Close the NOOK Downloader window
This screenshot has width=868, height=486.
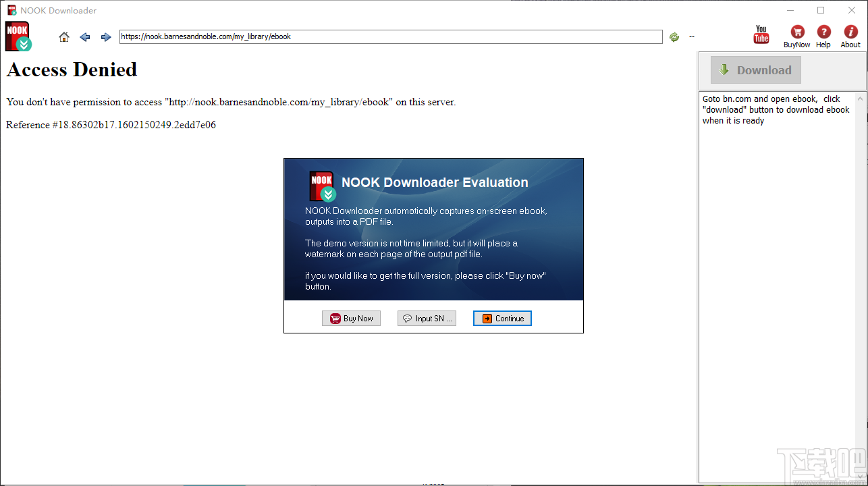coord(852,10)
